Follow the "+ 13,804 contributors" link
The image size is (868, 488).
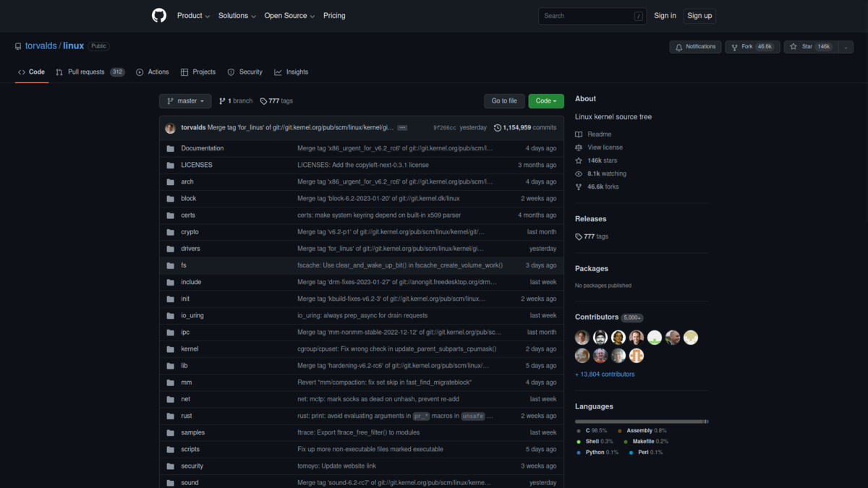605,374
